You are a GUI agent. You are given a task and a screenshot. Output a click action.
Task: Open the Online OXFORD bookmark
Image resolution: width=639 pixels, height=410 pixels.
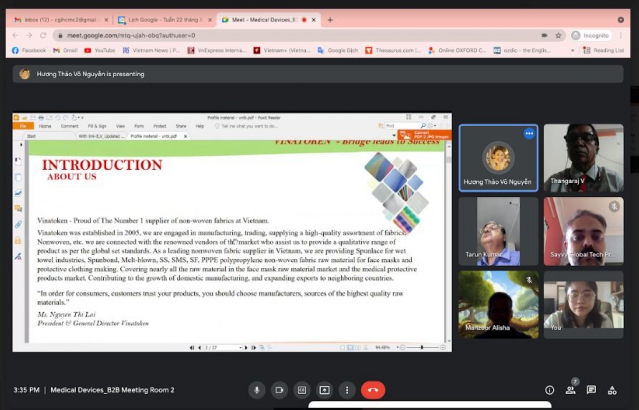457,50
